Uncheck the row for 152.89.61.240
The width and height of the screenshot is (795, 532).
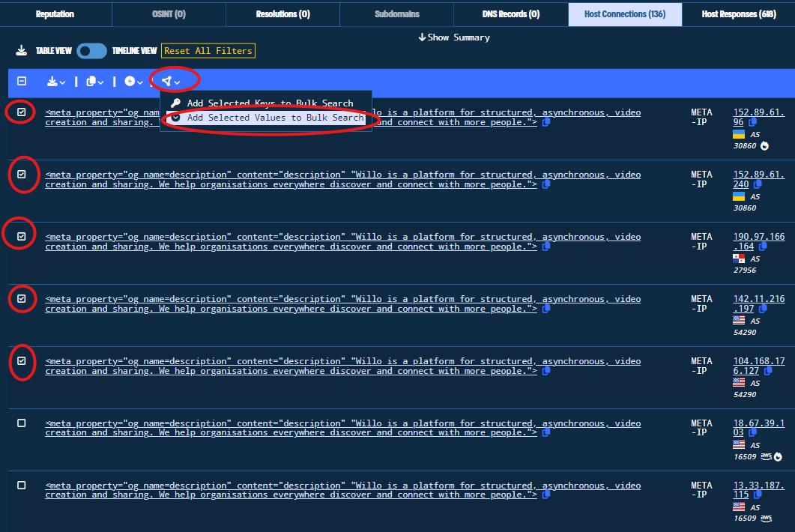tap(21, 175)
